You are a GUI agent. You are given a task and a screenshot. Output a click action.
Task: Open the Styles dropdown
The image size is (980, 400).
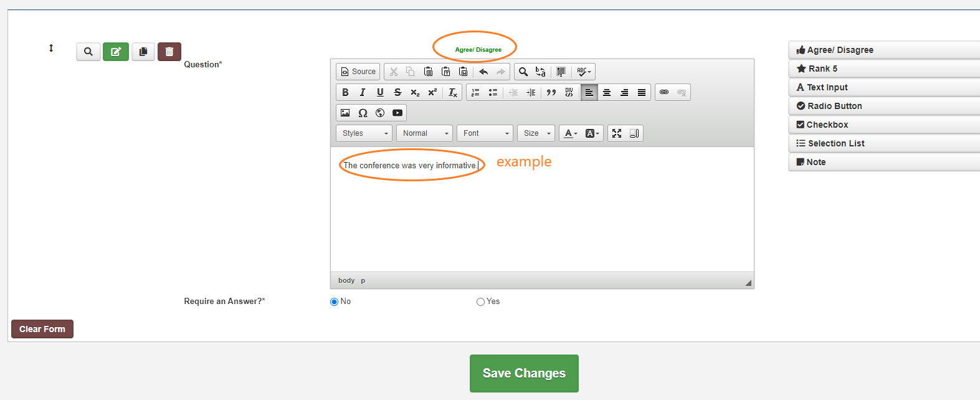[365, 133]
